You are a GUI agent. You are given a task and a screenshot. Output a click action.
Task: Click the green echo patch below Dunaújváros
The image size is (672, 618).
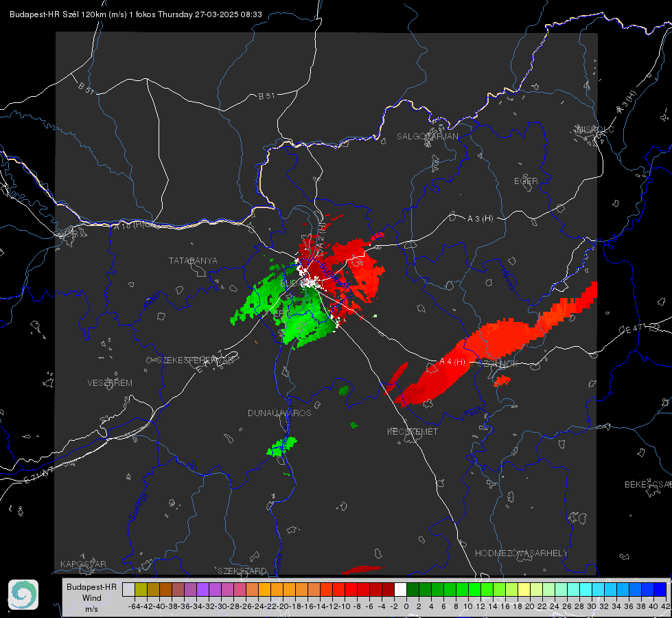(281, 446)
